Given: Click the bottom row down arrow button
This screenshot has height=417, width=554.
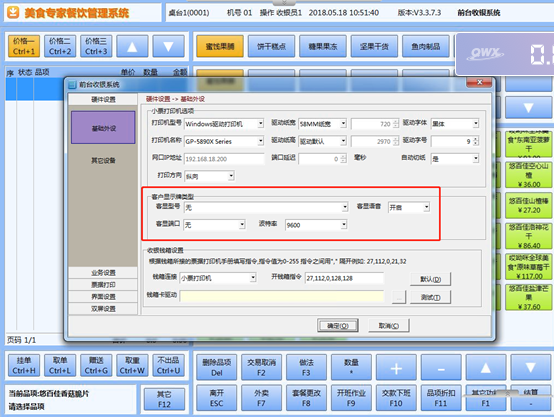Looking at the screenshot, I should tap(531, 368).
